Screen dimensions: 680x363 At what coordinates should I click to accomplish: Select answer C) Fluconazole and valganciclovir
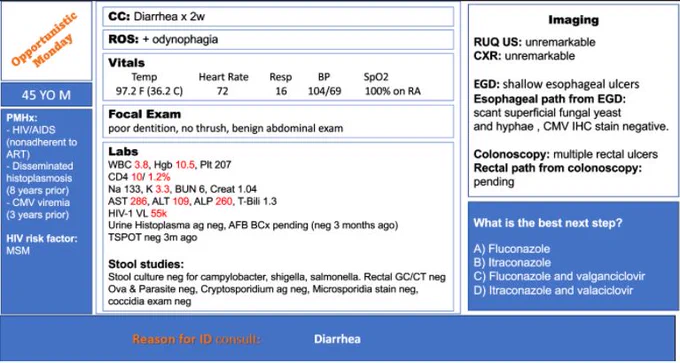click(559, 277)
